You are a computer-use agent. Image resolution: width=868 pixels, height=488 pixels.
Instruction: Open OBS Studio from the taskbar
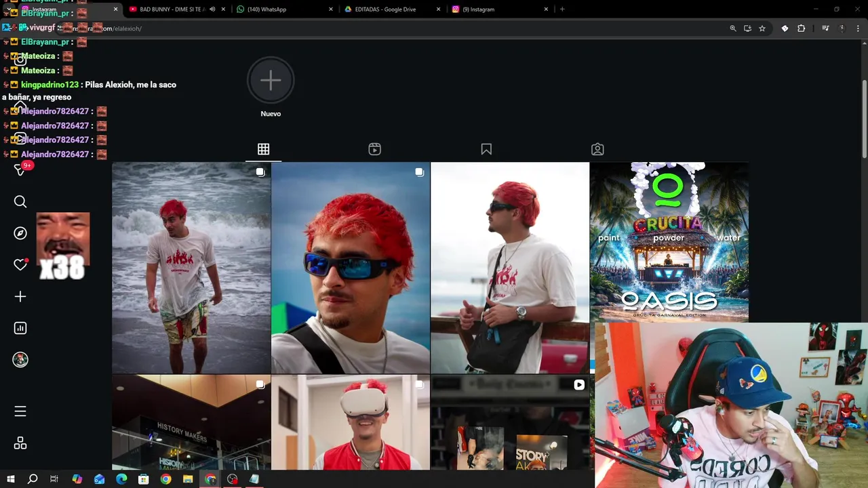tap(233, 479)
